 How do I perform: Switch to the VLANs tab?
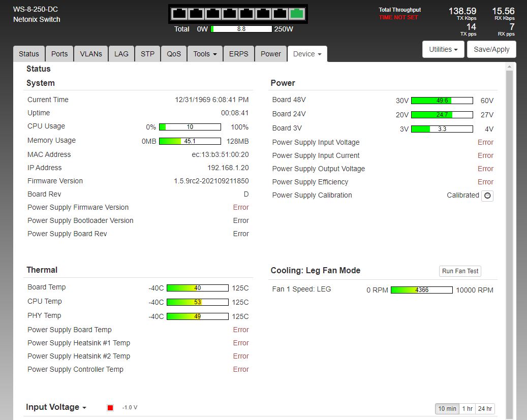pos(91,54)
